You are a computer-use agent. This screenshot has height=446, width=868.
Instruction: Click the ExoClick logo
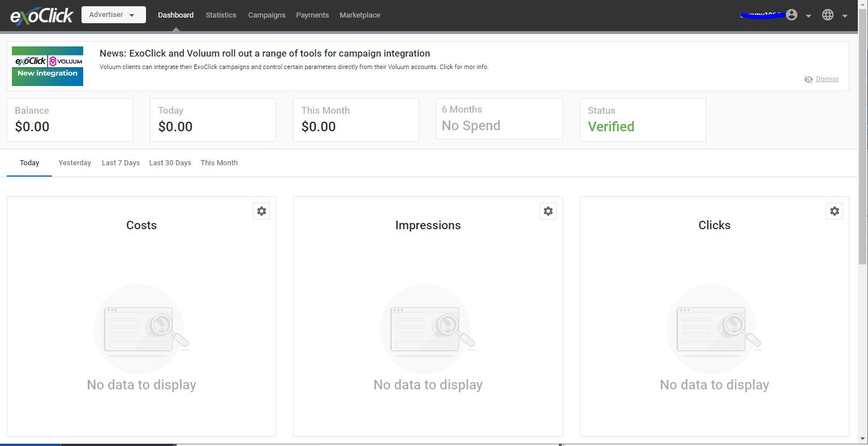[x=41, y=16]
